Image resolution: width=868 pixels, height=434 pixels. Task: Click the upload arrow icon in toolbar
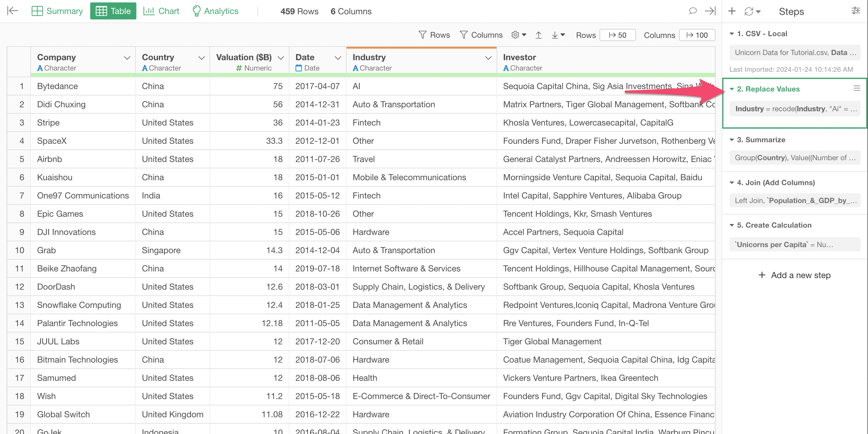538,35
